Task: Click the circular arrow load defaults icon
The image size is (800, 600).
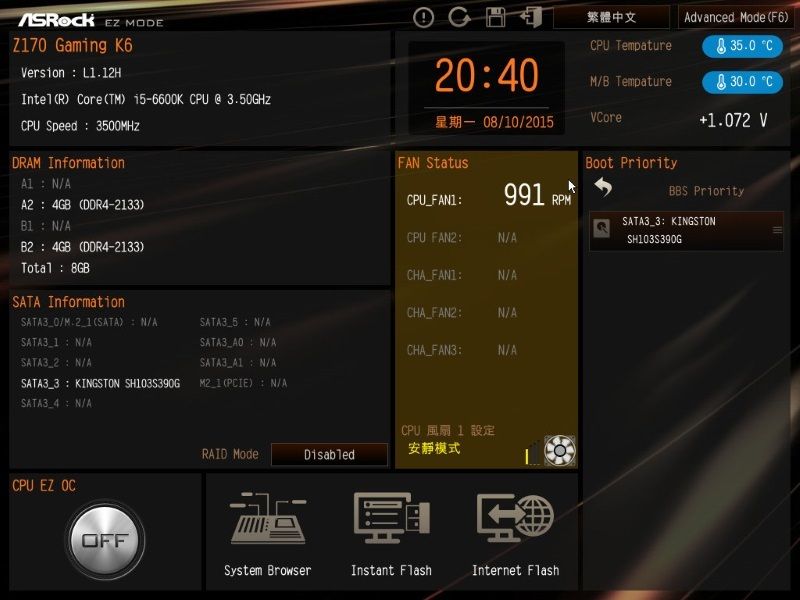Action: (x=459, y=17)
